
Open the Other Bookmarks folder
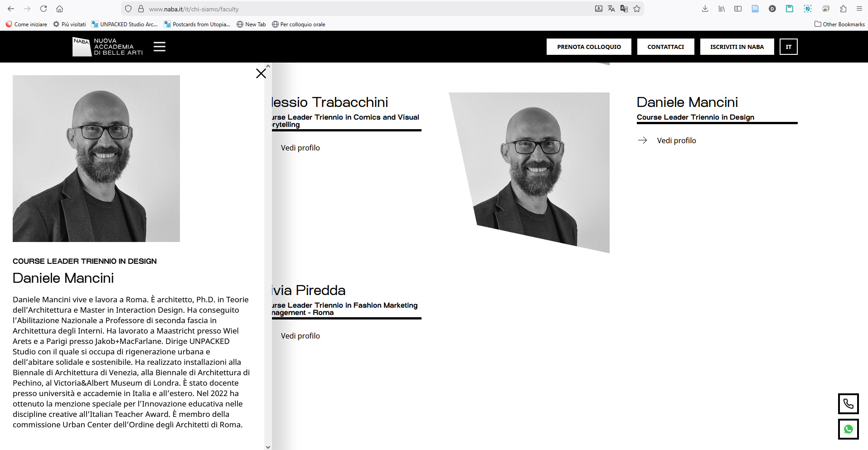pos(839,24)
